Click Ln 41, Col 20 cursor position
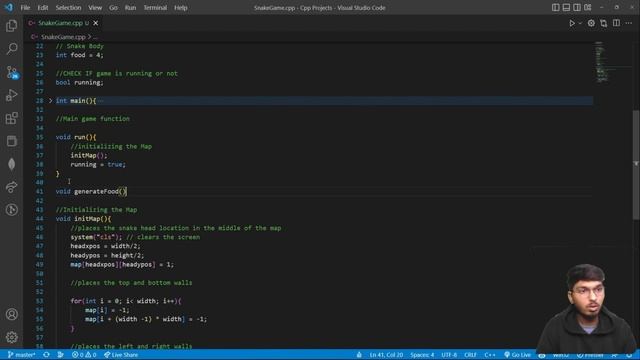 [387, 355]
